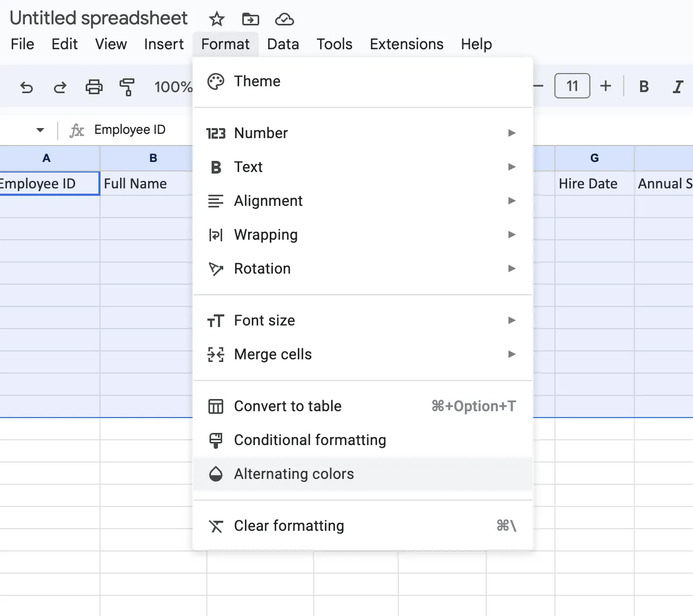Viewport: 693px width, 616px height.
Task: Select column B header
Action: (147, 158)
